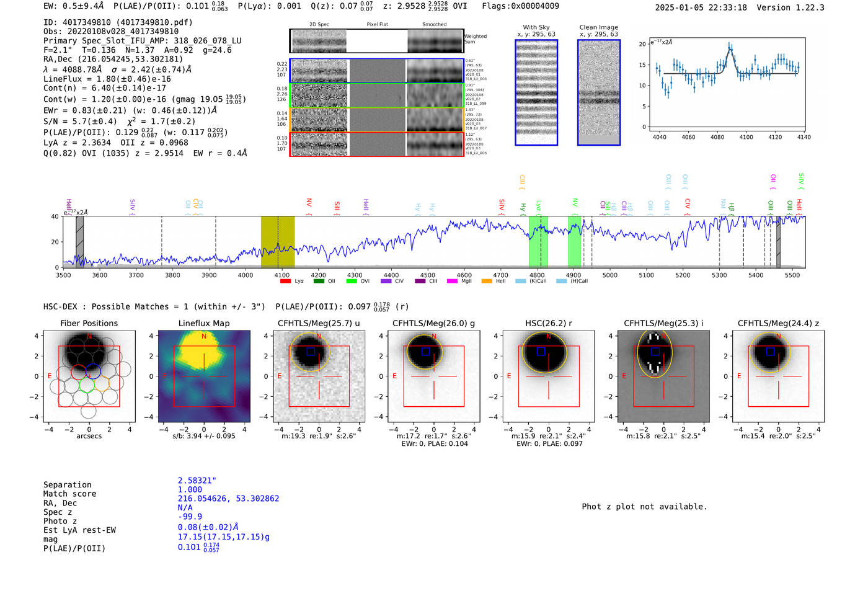Click the Weighted Sum 2D spectrum strip
This screenshot has height=591, width=868.
point(377,41)
